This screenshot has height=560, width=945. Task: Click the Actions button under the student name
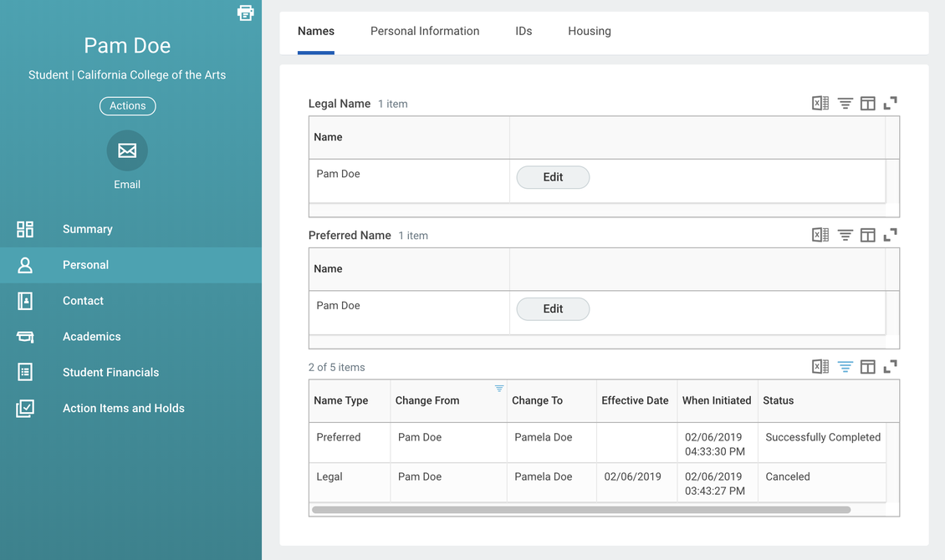[x=128, y=106]
